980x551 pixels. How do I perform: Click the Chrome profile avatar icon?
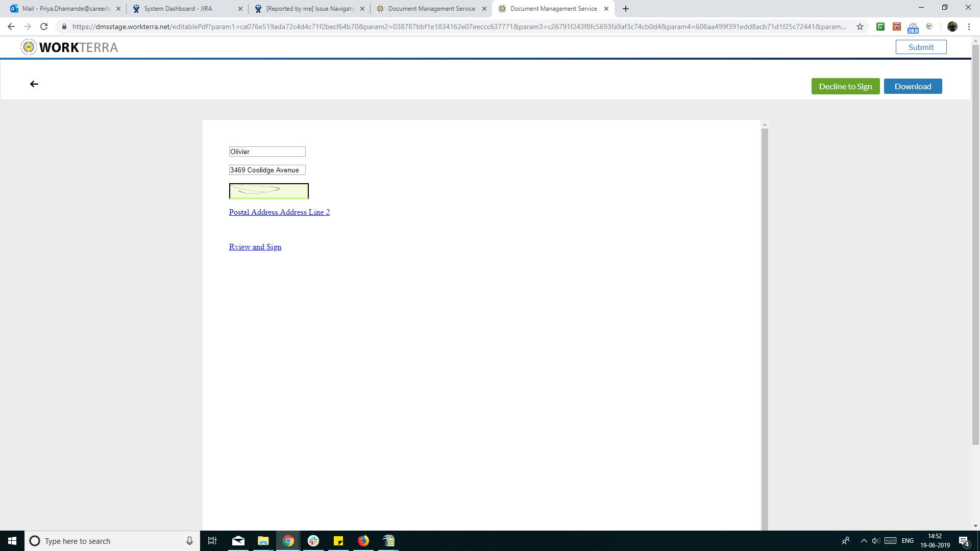pyautogui.click(x=952, y=27)
